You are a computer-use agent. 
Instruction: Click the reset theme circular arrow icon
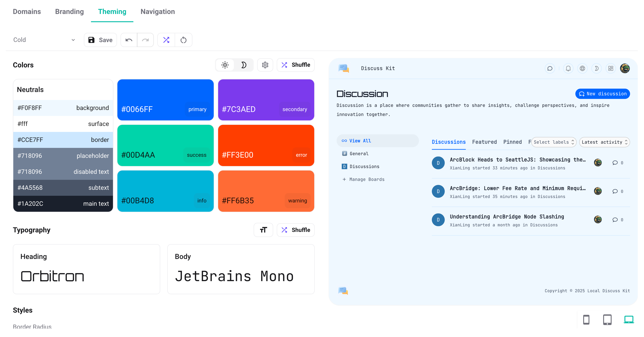[184, 40]
